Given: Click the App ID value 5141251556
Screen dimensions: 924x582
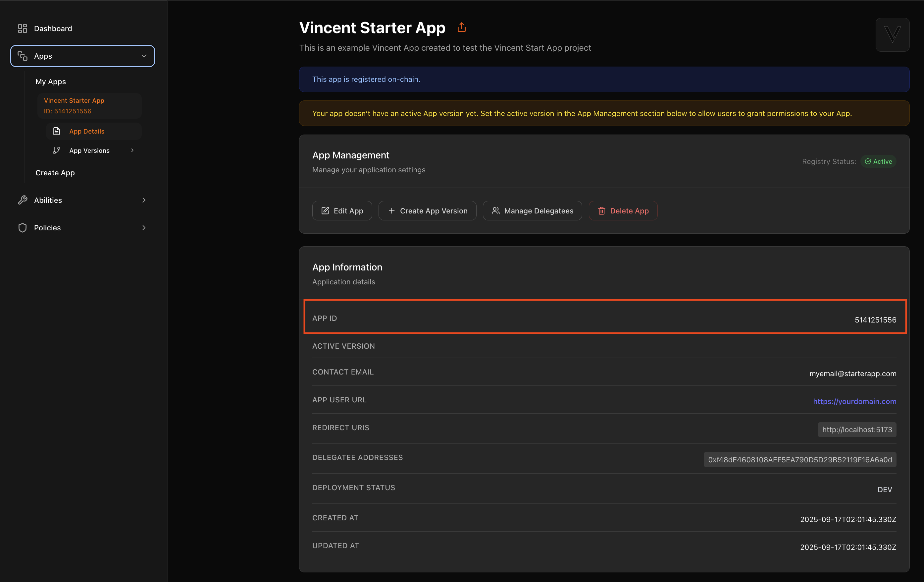Looking at the screenshot, I should [875, 320].
